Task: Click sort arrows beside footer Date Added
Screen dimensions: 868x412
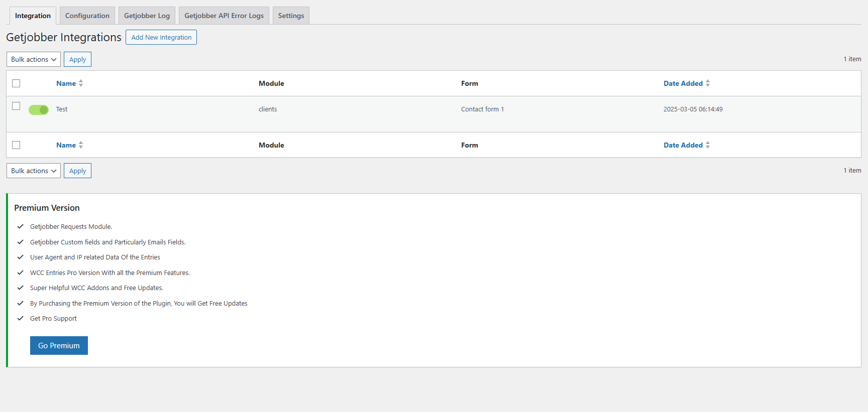Action: pos(708,145)
